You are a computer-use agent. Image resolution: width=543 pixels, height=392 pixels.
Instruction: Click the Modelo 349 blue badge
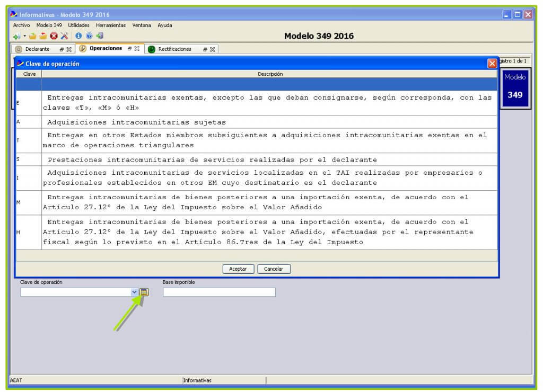(x=514, y=87)
